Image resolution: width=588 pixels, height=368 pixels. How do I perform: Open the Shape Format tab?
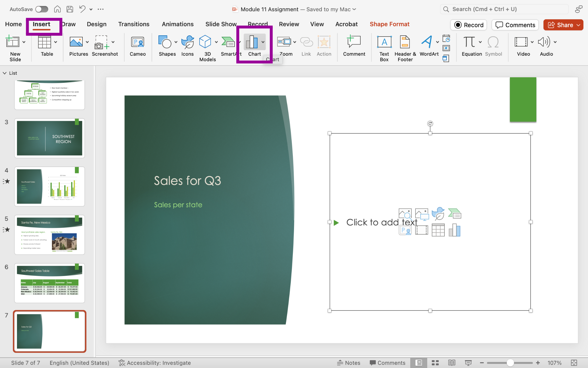point(389,24)
